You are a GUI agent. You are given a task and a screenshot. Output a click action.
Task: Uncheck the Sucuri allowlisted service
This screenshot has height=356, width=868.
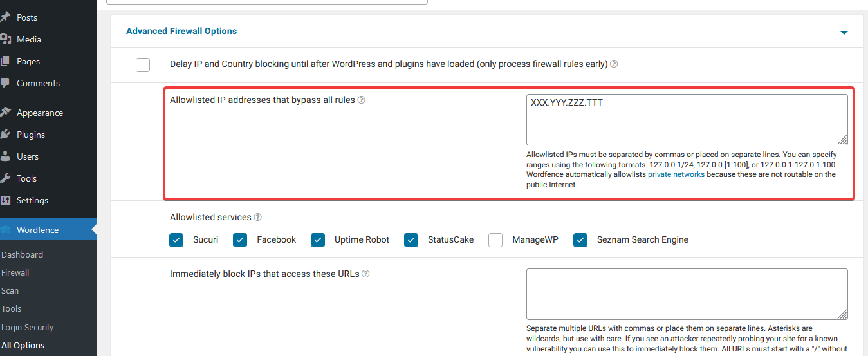pos(176,240)
